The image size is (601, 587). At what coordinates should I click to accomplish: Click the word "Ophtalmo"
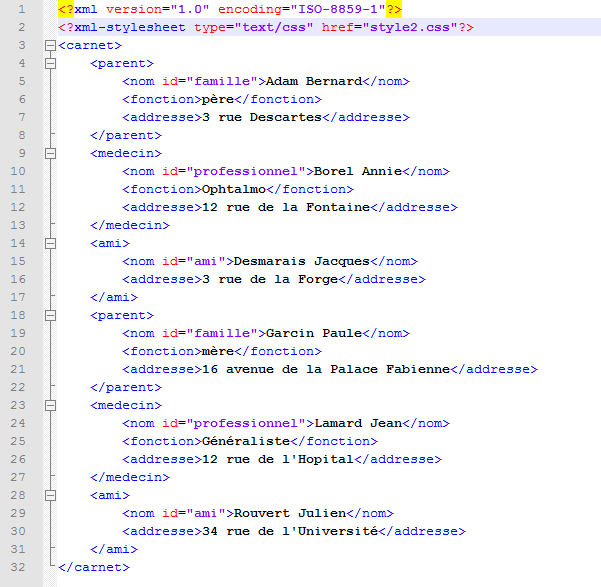click(234, 189)
